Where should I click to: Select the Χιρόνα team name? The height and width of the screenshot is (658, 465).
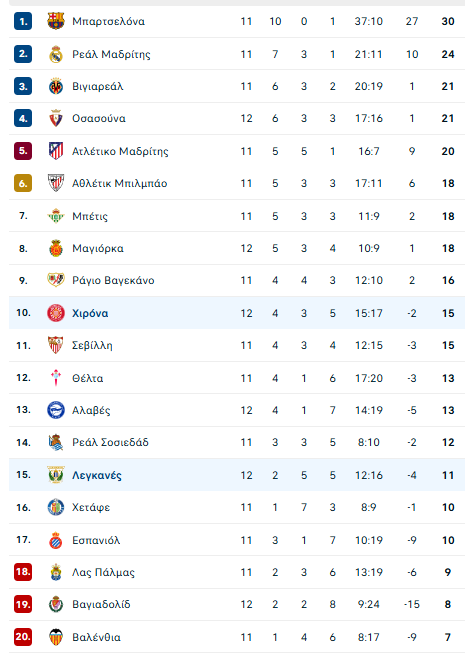90,313
